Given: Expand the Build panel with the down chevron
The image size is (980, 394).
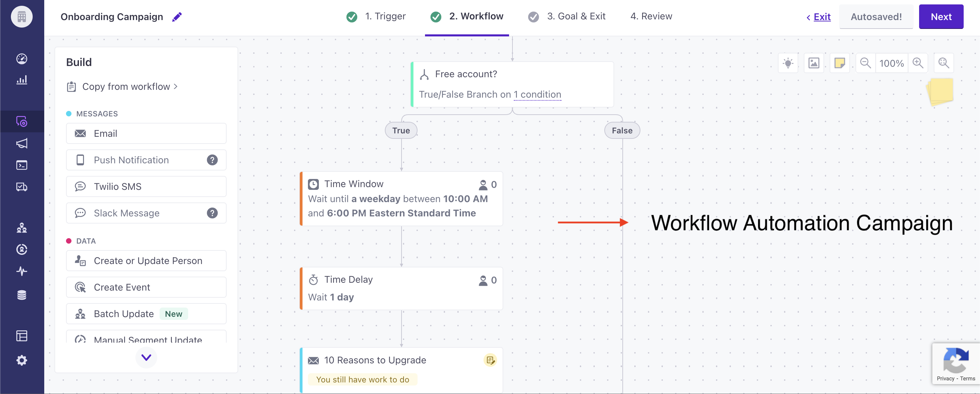Looking at the screenshot, I should click(x=146, y=358).
